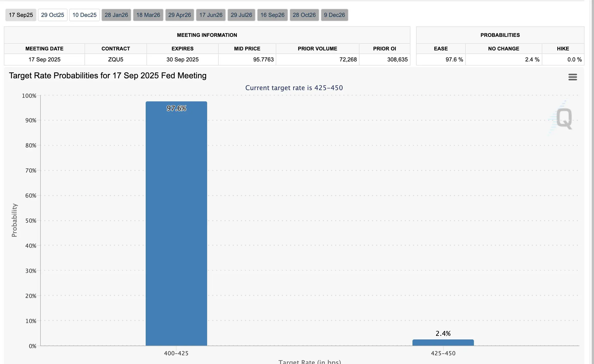Screen dimensions: 594x364
Task: Click the MID PRICE column header
Action: pos(247,49)
